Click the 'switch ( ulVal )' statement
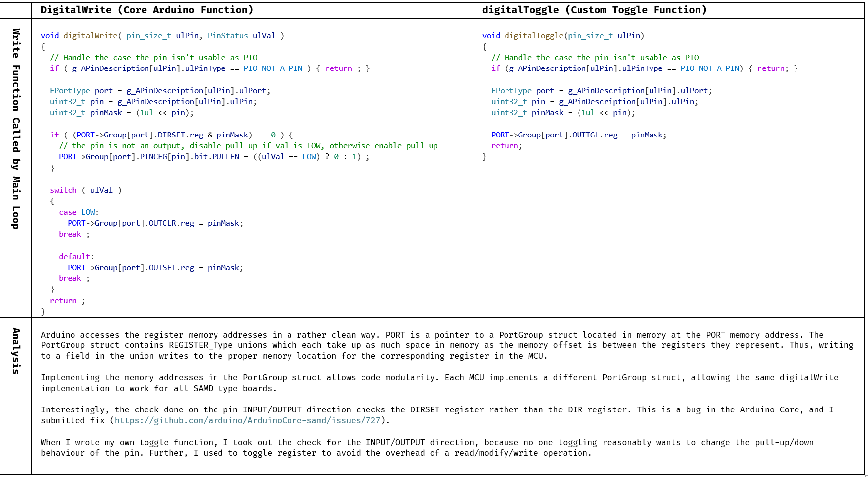This screenshot has height=477, width=868. (85, 190)
